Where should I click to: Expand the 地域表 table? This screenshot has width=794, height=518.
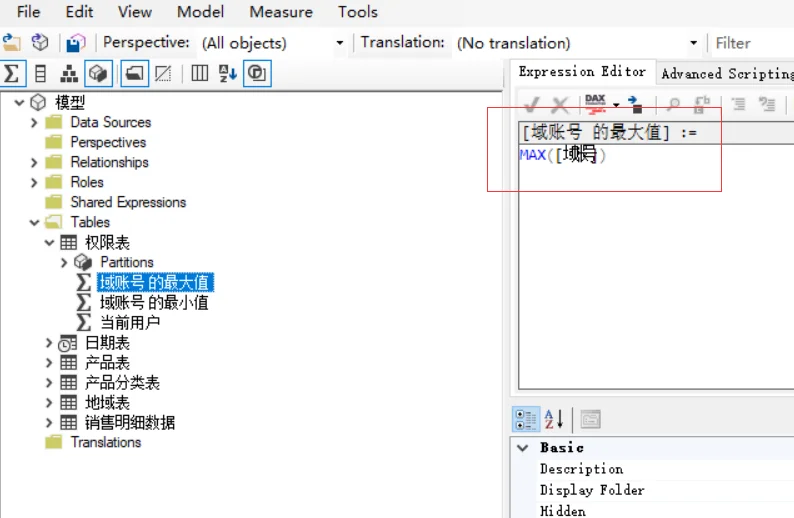(x=49, y=403)
